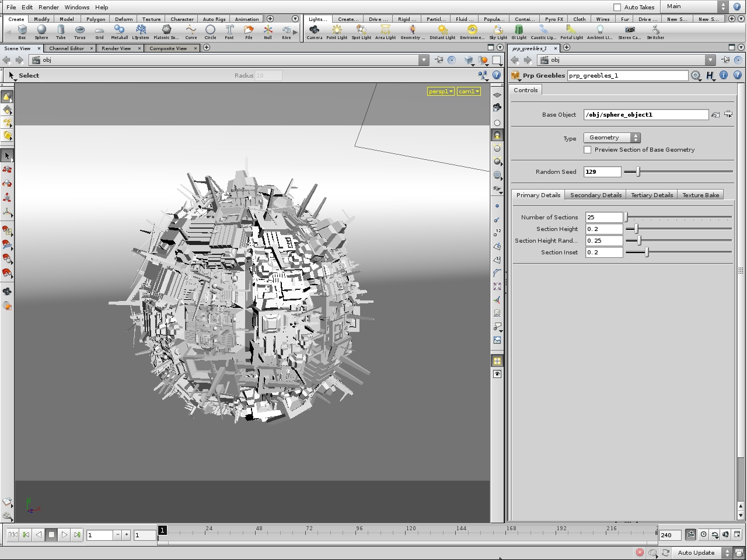Click the Auto Update mode button
Image resolution: width=747 pixels, height=560 pixels.
click(696, 552)
